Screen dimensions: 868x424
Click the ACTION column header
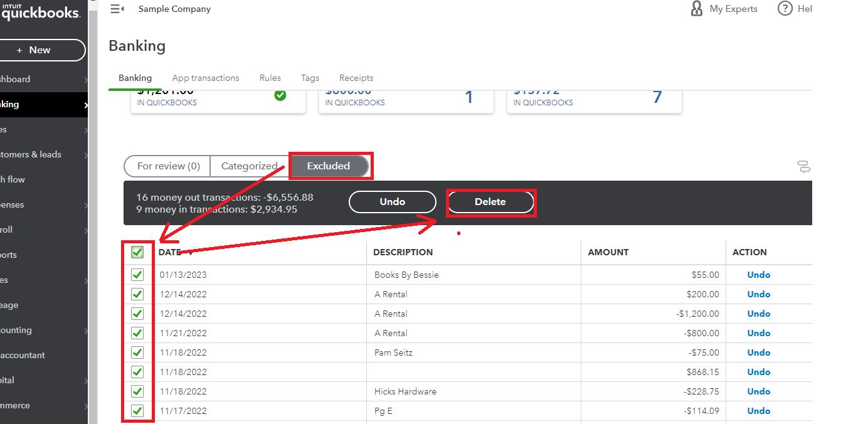click(x=749, y=252)
